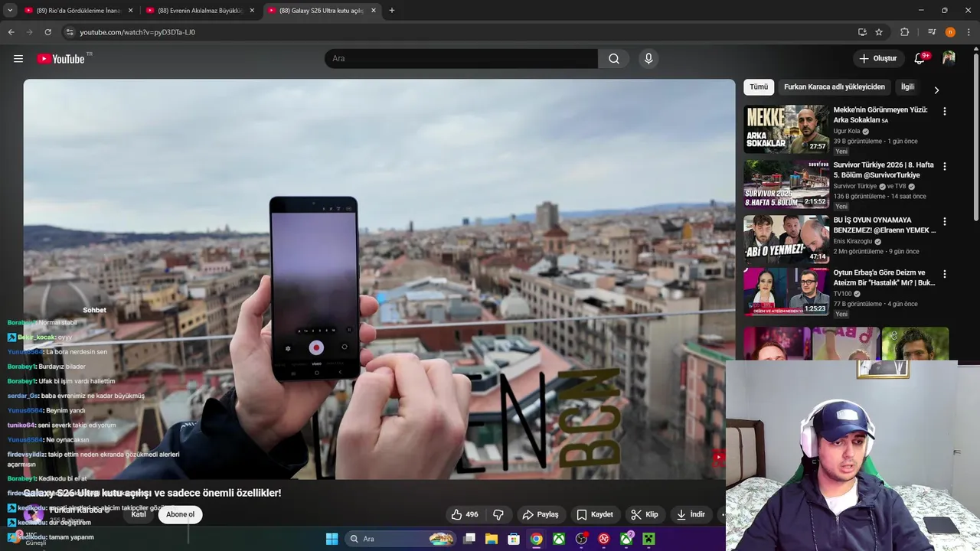Image resolution: width=980 pixels, height=551 pixels.
Task: Open more options for Oytun Erbaş'a Göre video
Action: pos(944,274)
